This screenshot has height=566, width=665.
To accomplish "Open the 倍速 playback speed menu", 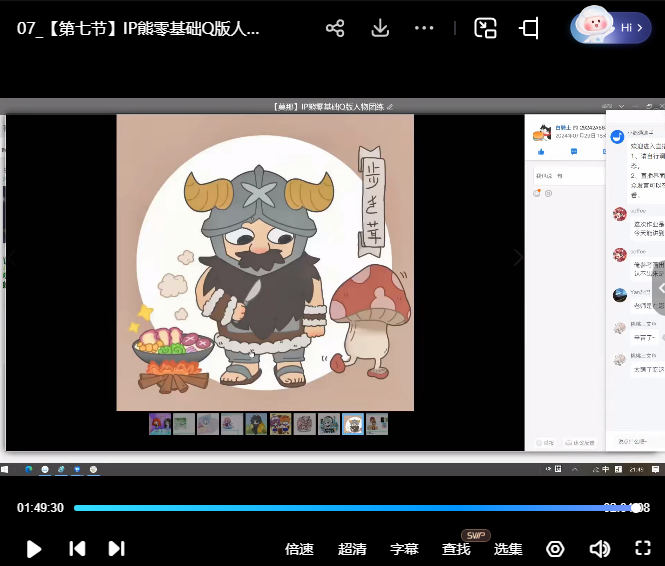I will coord(299,549).
